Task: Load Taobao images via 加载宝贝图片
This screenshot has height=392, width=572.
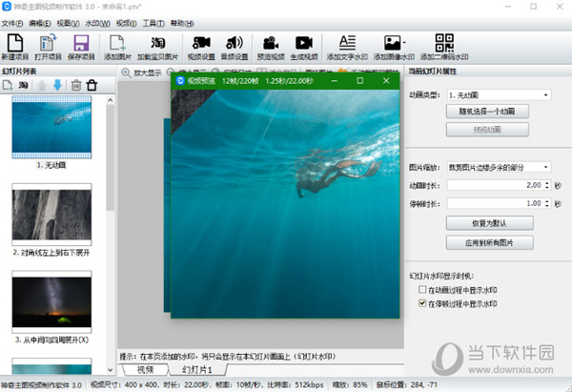Action: pos(157,47)
